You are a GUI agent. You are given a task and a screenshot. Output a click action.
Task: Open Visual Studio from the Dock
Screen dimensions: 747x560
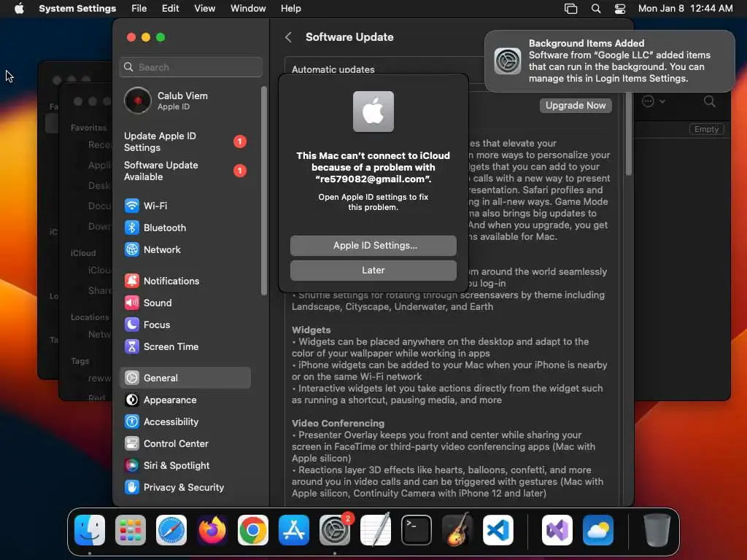557,530
